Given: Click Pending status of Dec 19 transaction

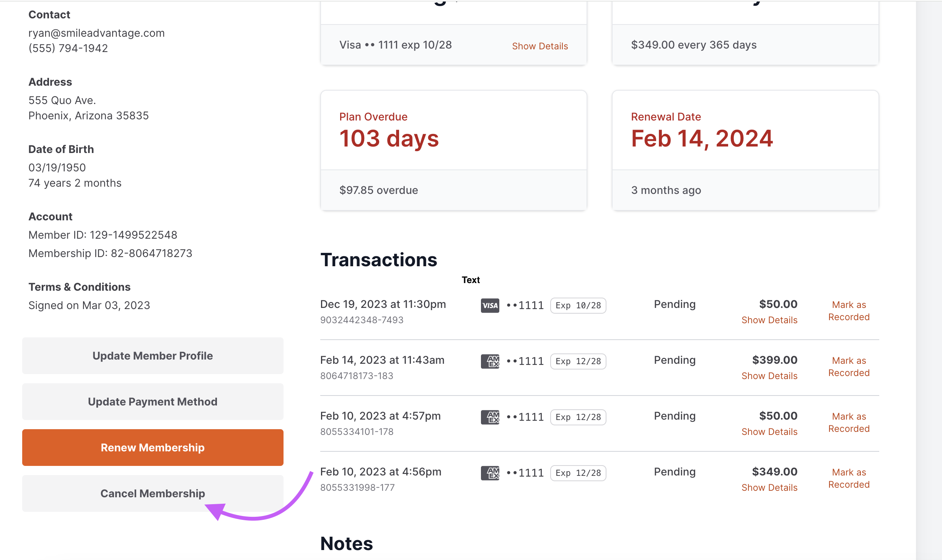Looking at the screenshot, I should coord(675,304).
